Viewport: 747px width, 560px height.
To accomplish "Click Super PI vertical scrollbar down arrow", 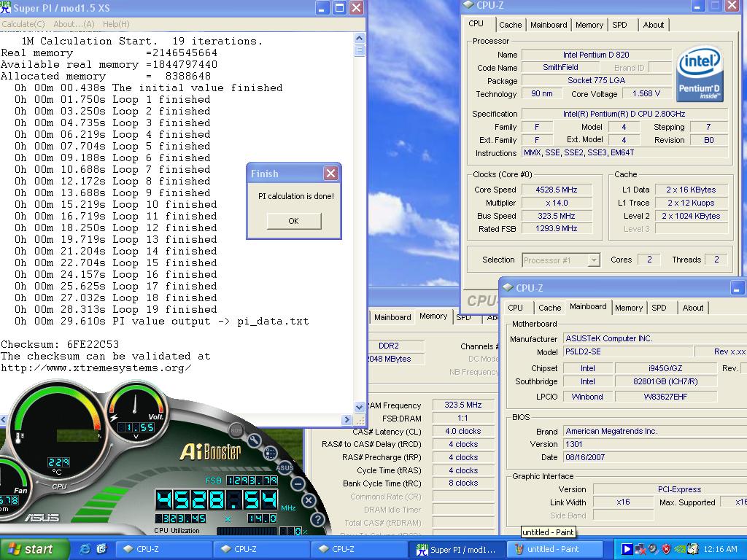I will click(x=360, y=407).
